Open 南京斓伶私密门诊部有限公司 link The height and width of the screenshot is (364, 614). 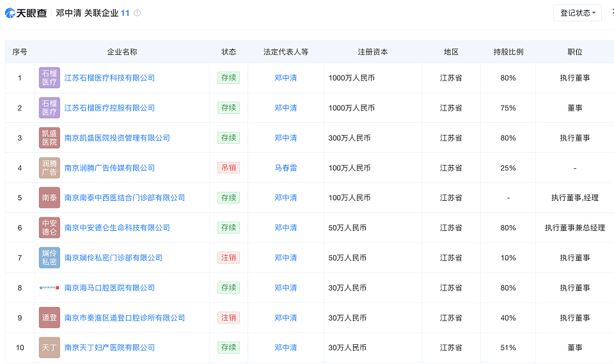coord(113,258)
